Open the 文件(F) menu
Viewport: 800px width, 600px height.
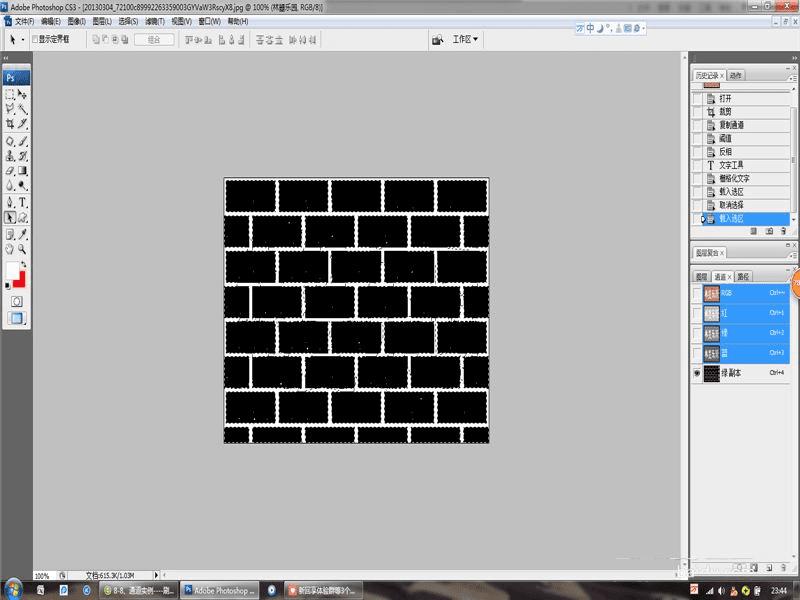click(x=24, y=21)
